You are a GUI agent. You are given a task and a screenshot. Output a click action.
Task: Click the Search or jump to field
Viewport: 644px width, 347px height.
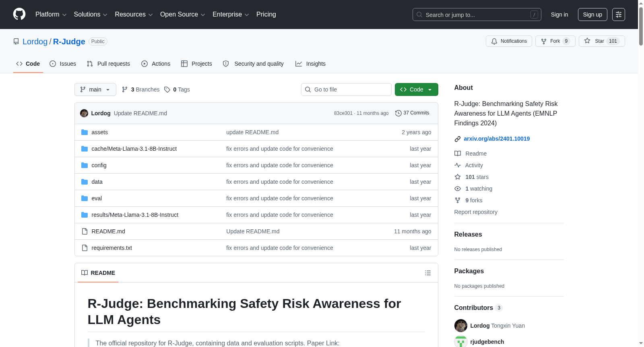477,15
